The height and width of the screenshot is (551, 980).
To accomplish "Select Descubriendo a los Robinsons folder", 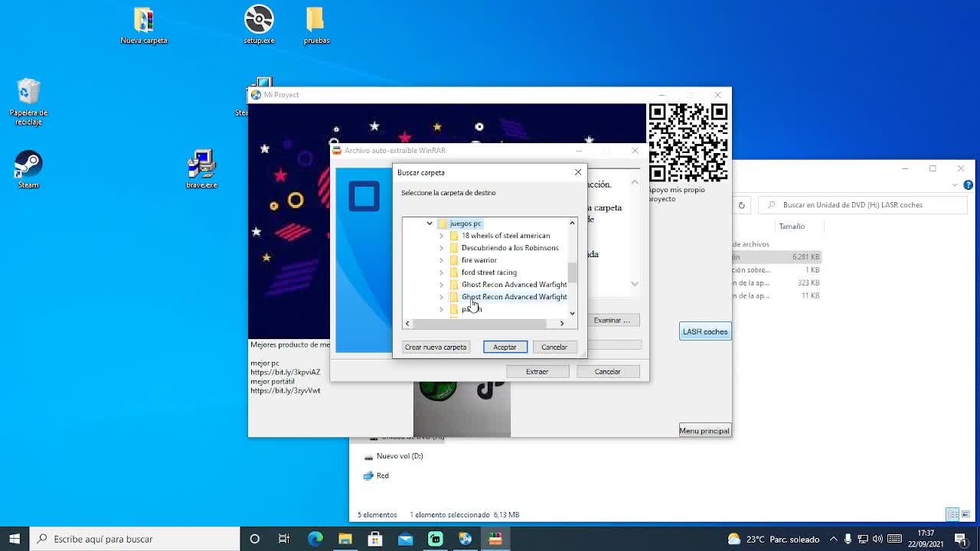I will tap(504, 248).
